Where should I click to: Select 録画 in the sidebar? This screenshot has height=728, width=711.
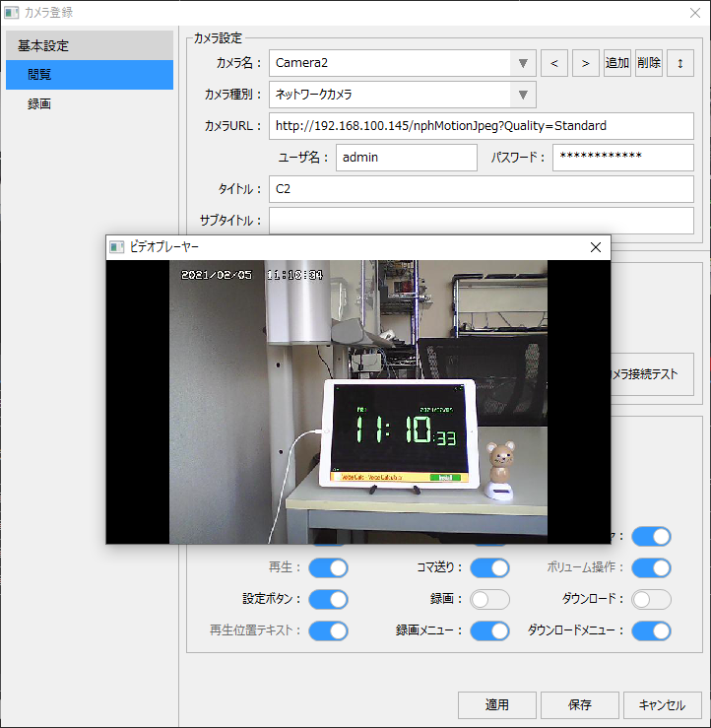point(40,103)
